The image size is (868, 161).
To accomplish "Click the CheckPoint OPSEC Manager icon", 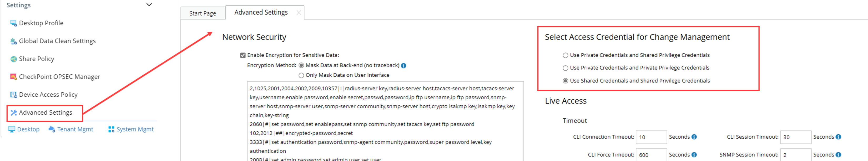I will click(13, 77).
